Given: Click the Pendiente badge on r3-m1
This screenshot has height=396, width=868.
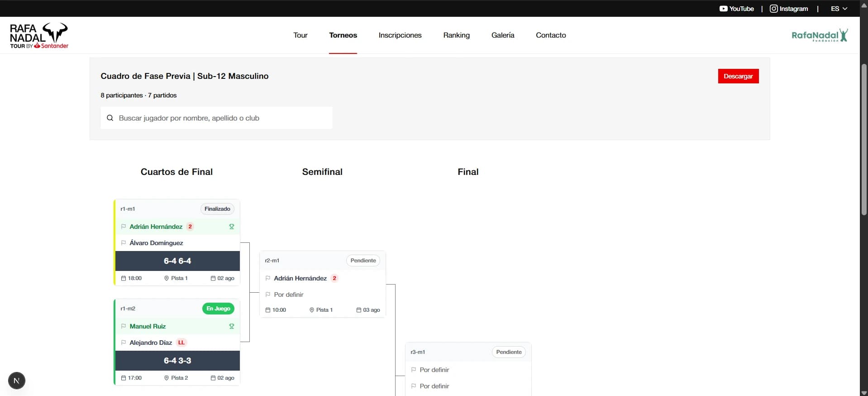Looking at the screenshot, I should (x=509, y=352).
